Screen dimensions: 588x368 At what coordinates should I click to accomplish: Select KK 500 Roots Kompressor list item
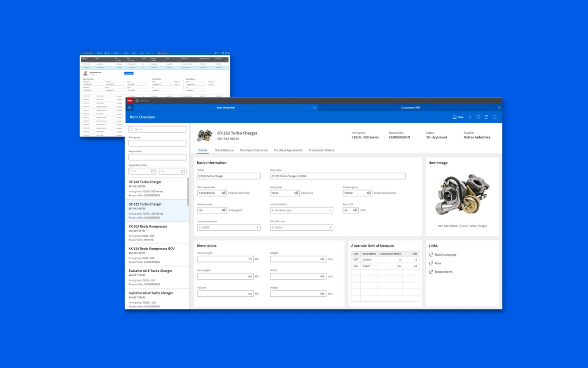tap(157, 233)
